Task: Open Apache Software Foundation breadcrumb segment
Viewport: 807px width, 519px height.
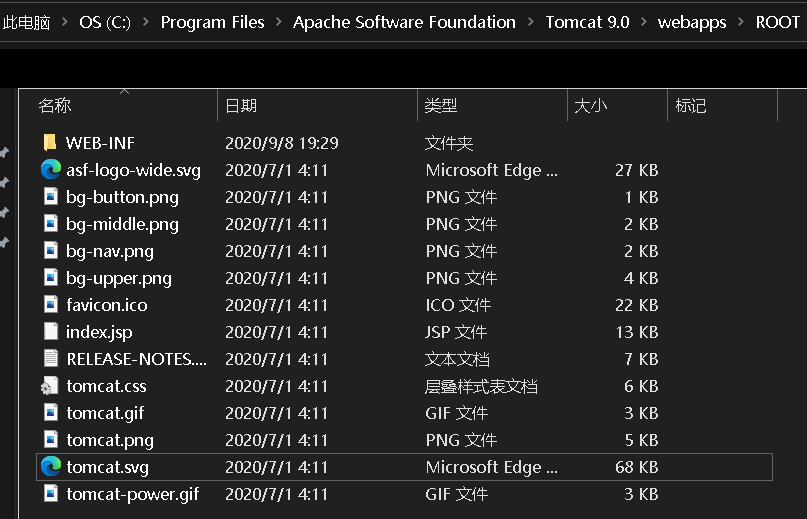Action: pos(405,22)
